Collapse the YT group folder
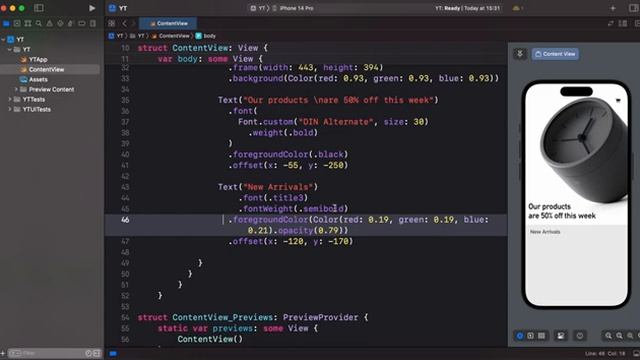Screen dimensions: 640x360 click(9, 49)
